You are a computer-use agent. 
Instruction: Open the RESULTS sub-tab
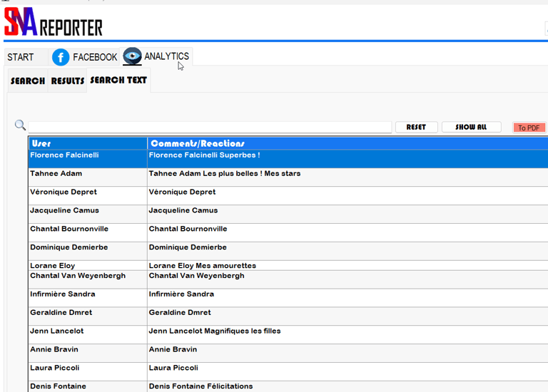tap(68, 81)
